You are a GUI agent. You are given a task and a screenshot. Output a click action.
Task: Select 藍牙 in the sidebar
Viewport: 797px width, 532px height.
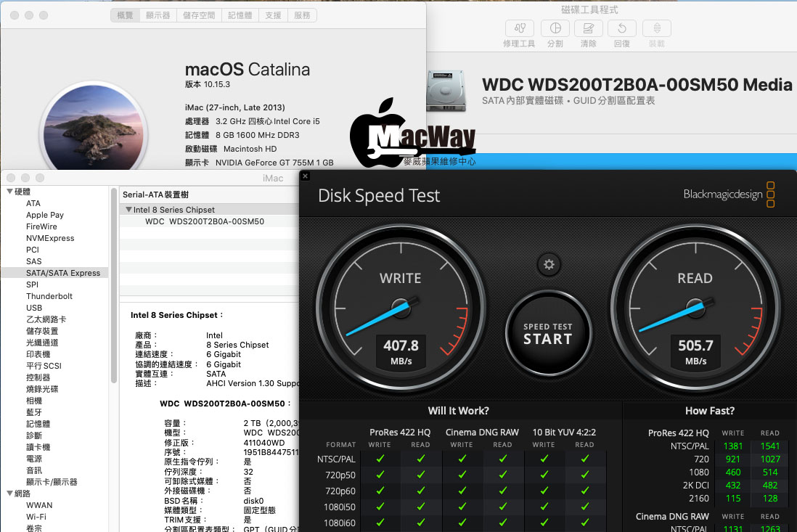(34, 412)
